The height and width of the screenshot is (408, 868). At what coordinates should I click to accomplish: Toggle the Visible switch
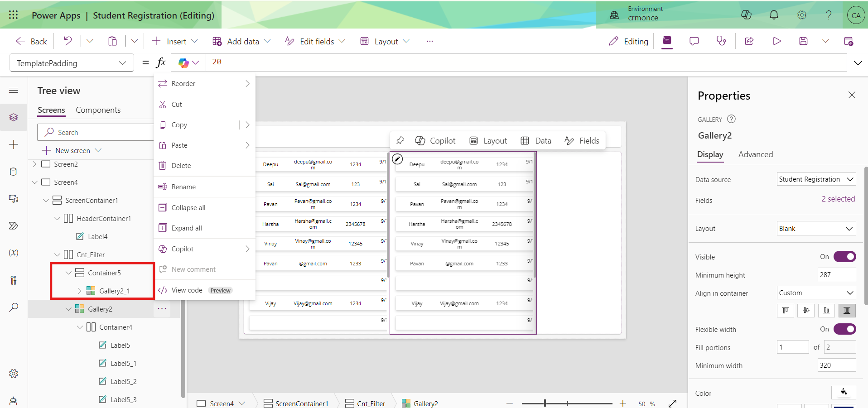point(844,257)
